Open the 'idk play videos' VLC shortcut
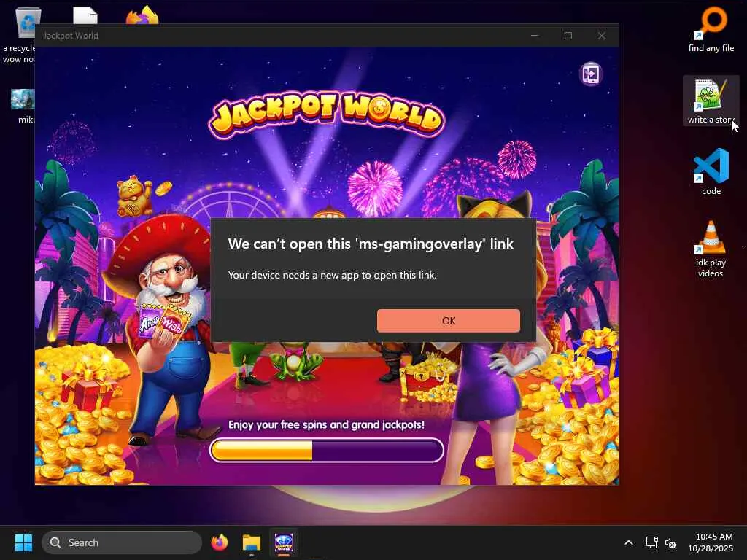The image size is (747, 560). pyautogui.click(x=711, y=249)
